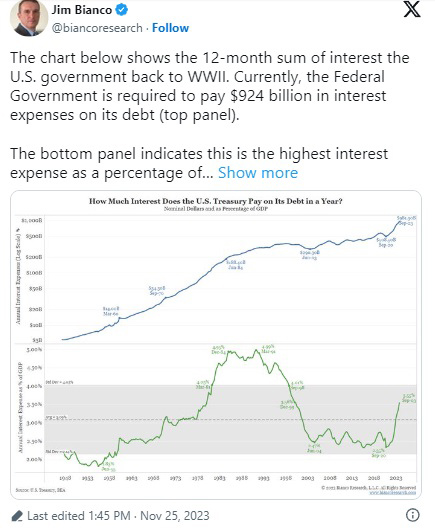
Task: Follow @biancoresearch
Action: pyautogui.click(x=170, y=28)
